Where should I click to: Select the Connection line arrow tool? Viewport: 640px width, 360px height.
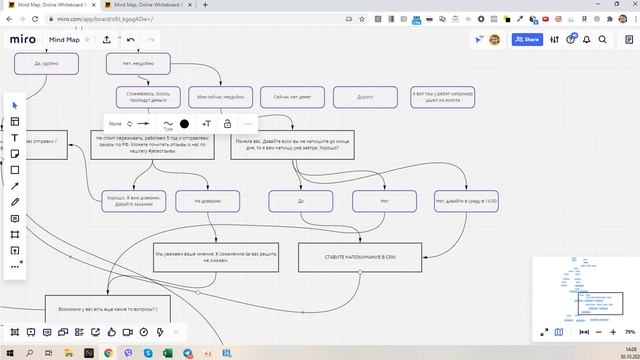point(15,186)
